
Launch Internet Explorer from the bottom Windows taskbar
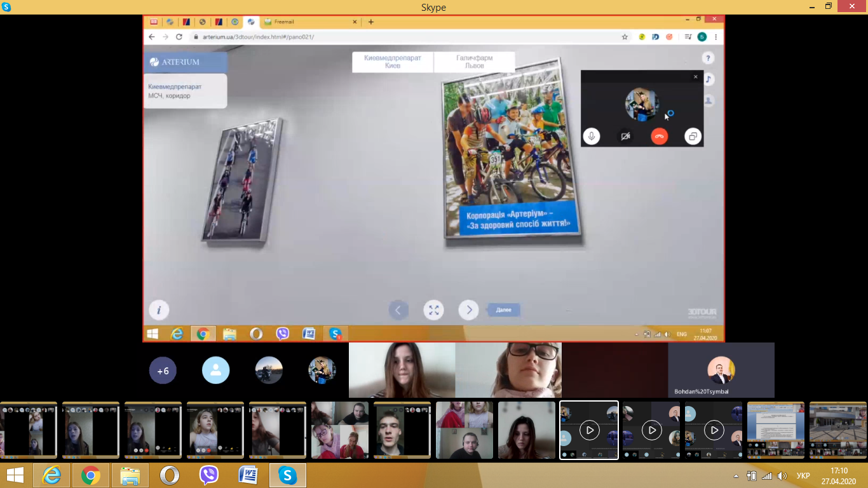51,475
